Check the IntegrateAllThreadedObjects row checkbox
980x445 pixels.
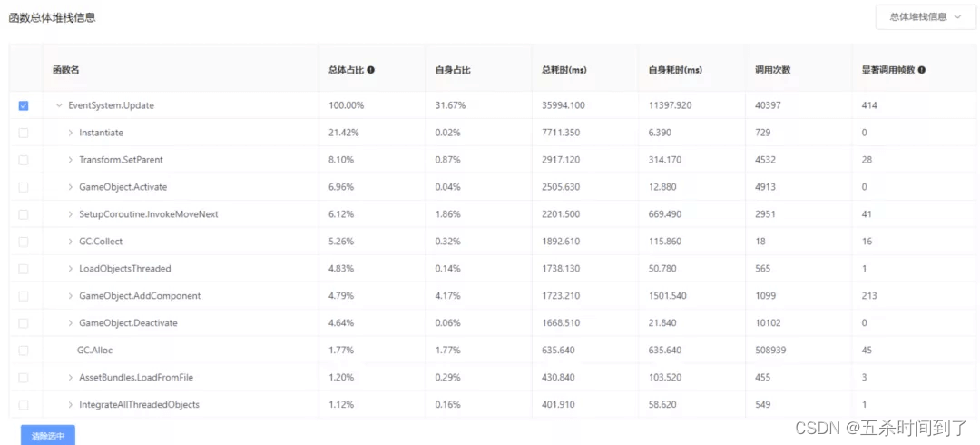tap(23, 405)
